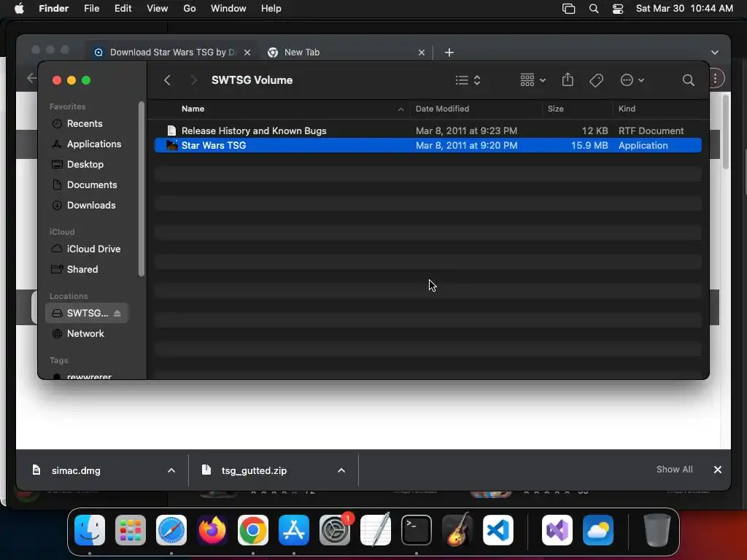Open Applications in the sidebar

[x=86, y=144]
